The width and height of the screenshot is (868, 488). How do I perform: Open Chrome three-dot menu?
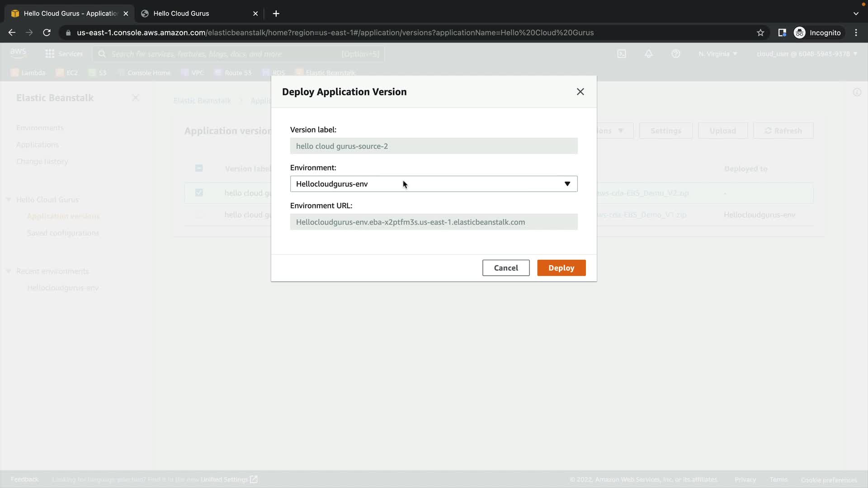click(856, 33)
